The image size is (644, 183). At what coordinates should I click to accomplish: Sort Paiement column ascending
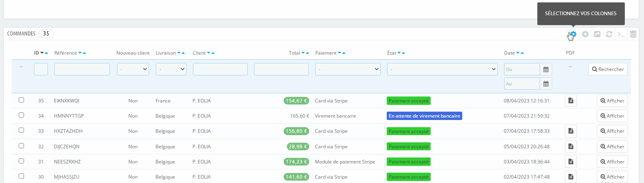[344, 53]
